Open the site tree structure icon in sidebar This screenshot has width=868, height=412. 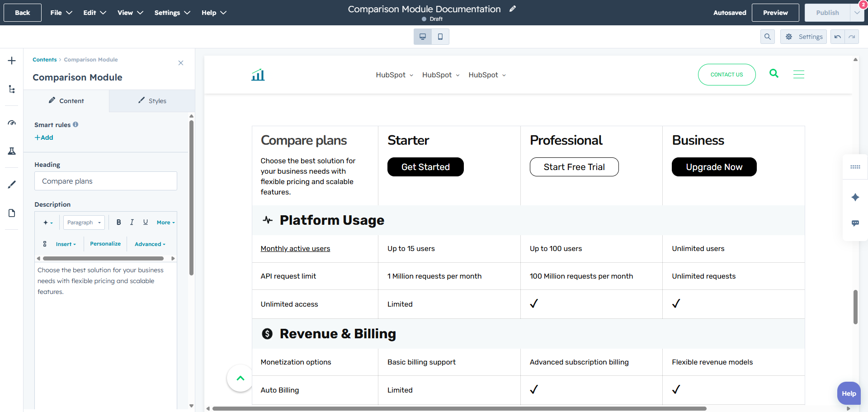[12, 89]
